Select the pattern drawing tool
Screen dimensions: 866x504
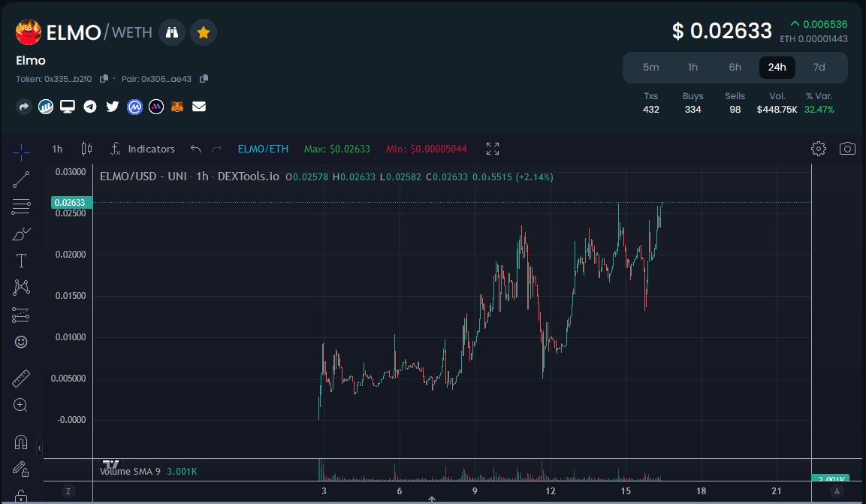(x=21, y=287)
